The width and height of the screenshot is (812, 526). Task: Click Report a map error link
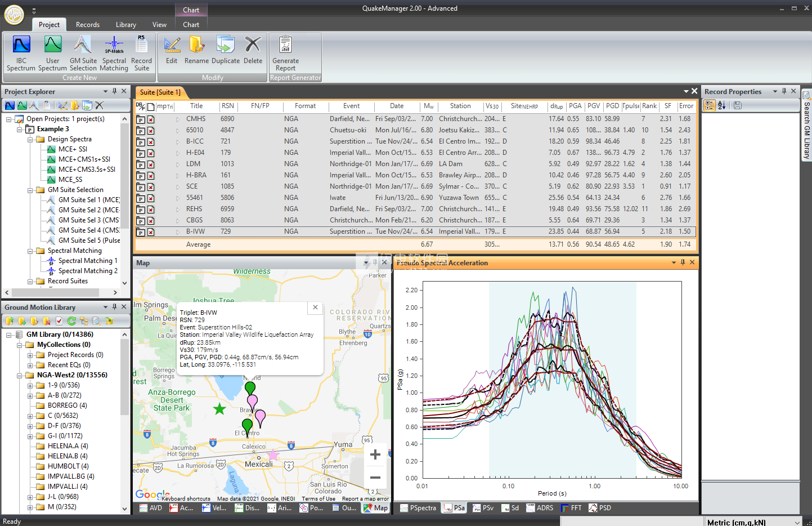[x=365, y=498]
